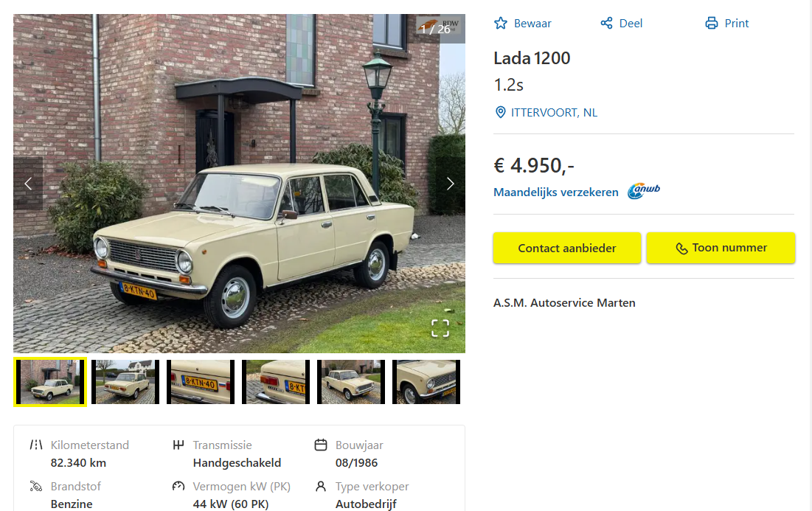Click the star Bewaar icon

point(501,24)
